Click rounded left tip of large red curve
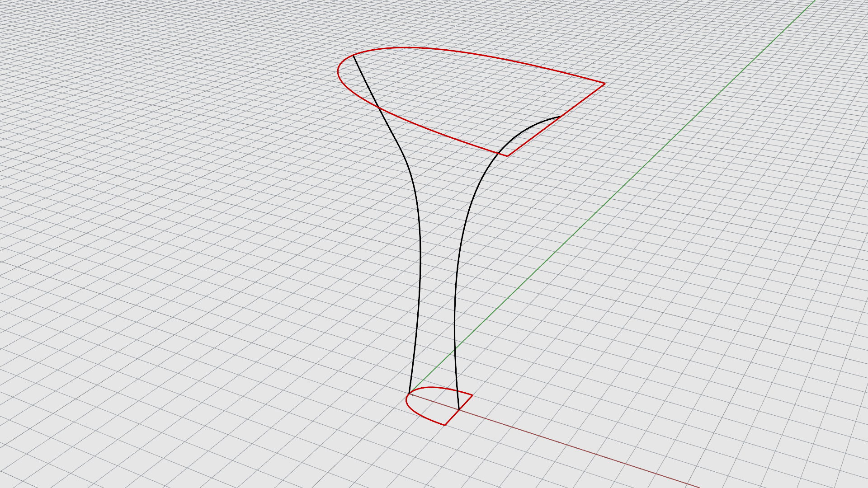Viewport: 868px width, 488px height. pyautogui.click(x=338, y=72)
